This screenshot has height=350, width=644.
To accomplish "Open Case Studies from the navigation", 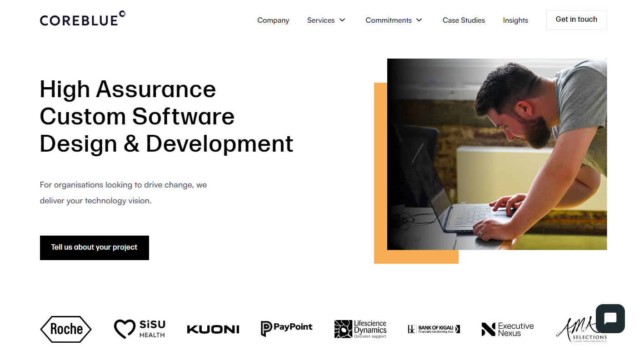I will (x=463, y=20).
